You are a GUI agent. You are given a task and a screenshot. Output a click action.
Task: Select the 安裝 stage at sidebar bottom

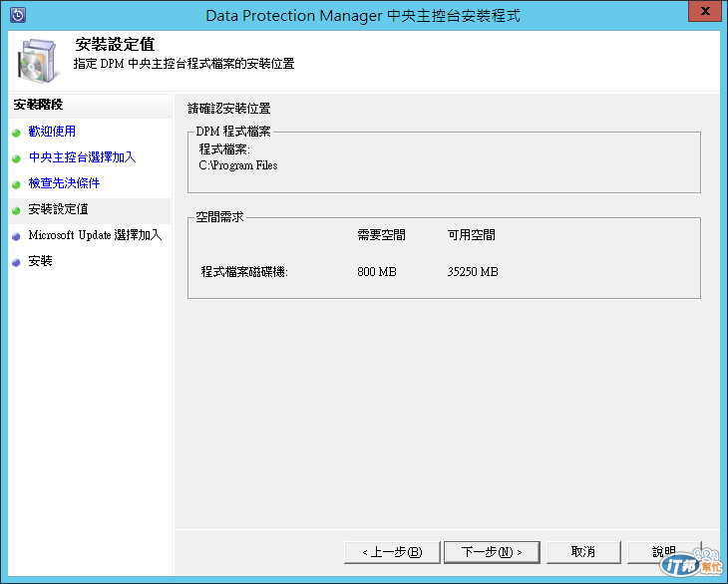pos(41,261)
